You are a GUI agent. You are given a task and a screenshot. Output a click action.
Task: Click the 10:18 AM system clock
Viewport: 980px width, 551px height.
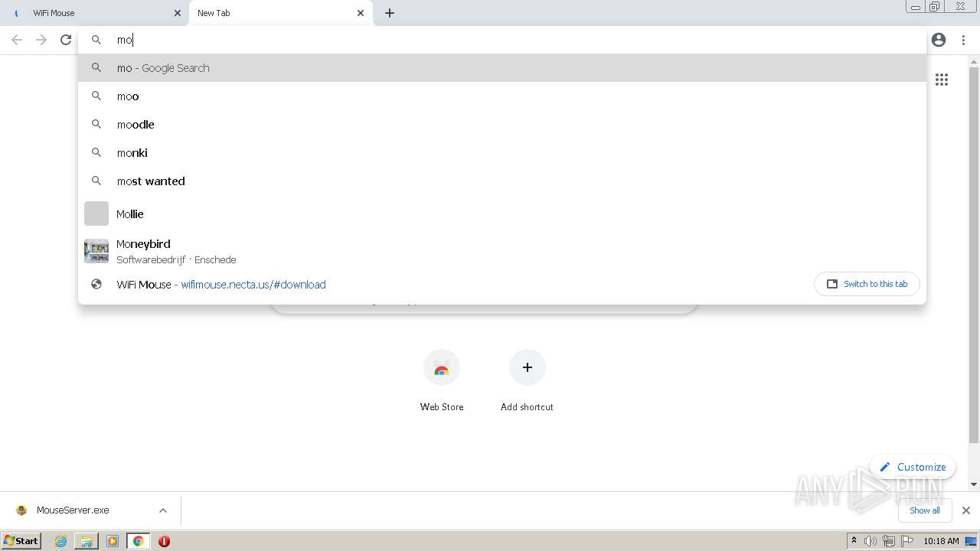click(x=941, y=541)
